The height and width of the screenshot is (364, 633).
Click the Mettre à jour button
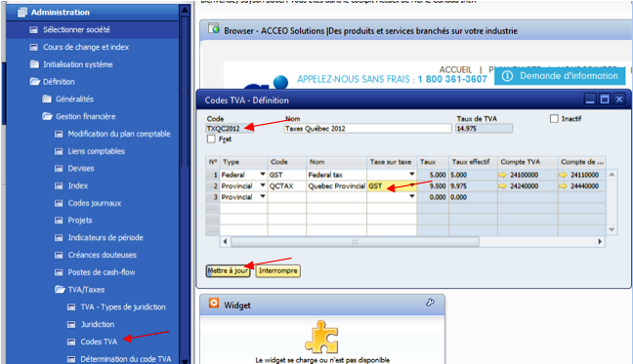[228, 271]
